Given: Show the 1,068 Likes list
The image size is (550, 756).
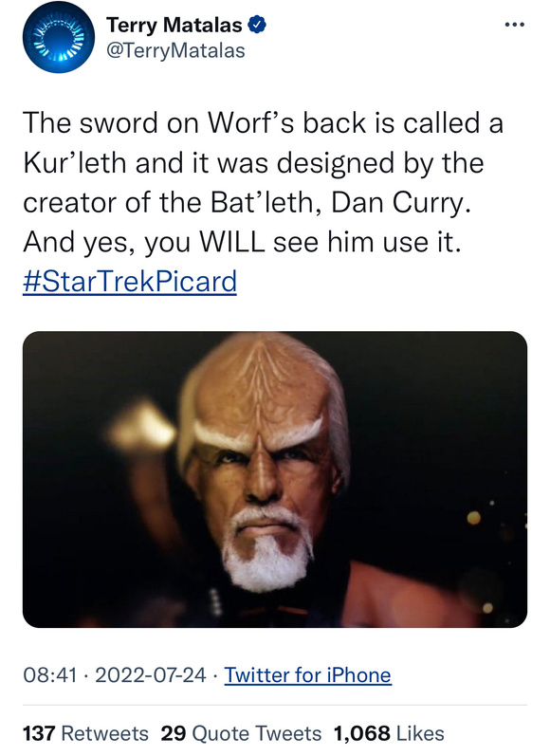Looking at the screenshot, I should click(x=389, y=733).
